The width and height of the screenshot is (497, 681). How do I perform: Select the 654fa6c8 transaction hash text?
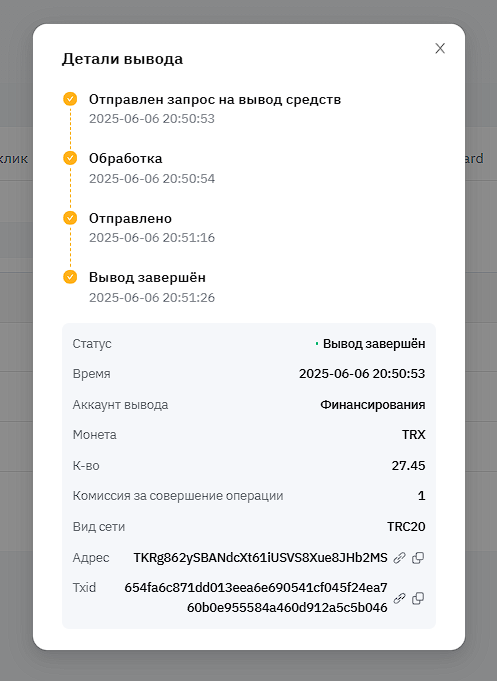pos(256,598)
